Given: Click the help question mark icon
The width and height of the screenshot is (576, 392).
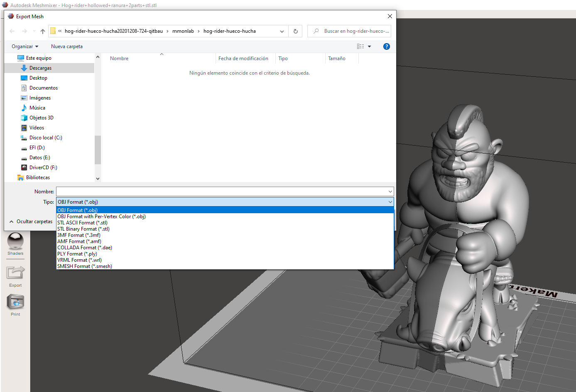Looking at the screenshot, I should (386, 46).
